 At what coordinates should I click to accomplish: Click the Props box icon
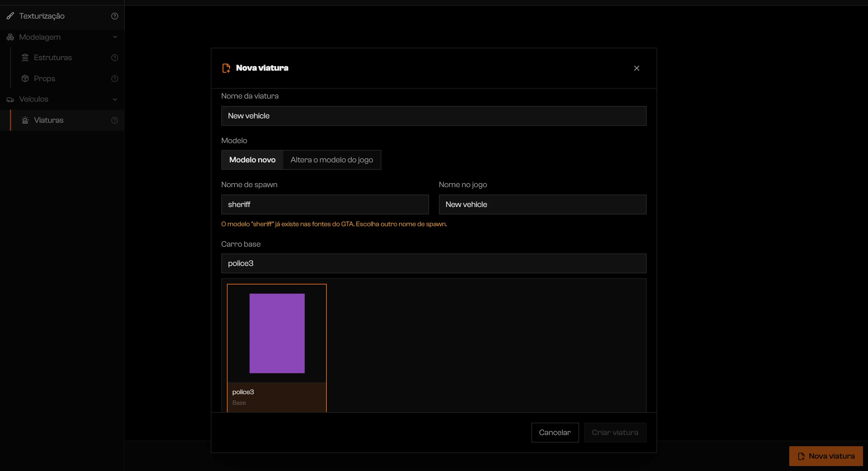tap(25, 78)
